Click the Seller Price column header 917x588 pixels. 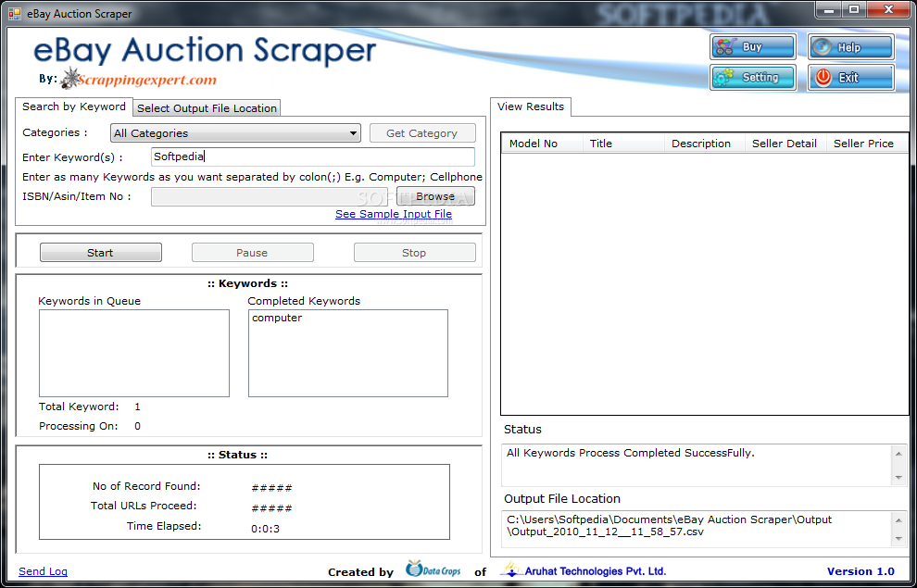click(867, 144)
